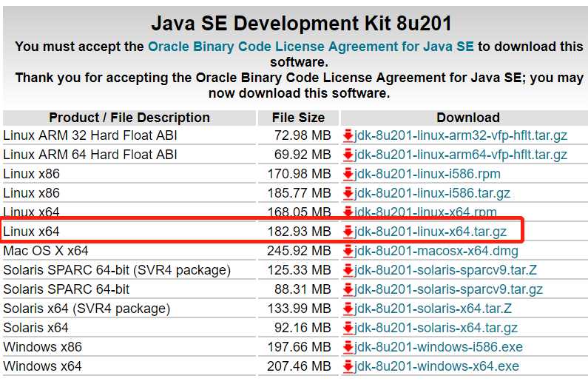Click download arrow icon for Linux ARM 64 row
Image resolution: width=588 pixels, height=387 pixels.
[x=348, y=155]
